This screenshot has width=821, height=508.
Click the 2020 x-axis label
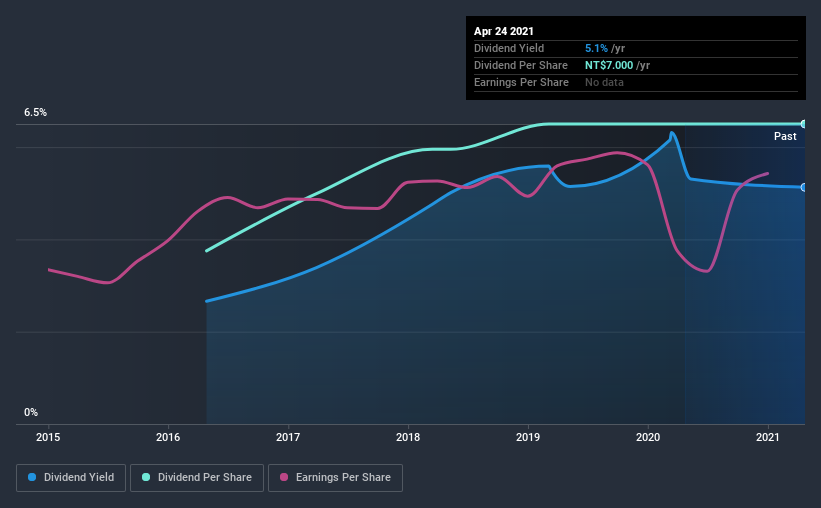[x=648, y=437]
